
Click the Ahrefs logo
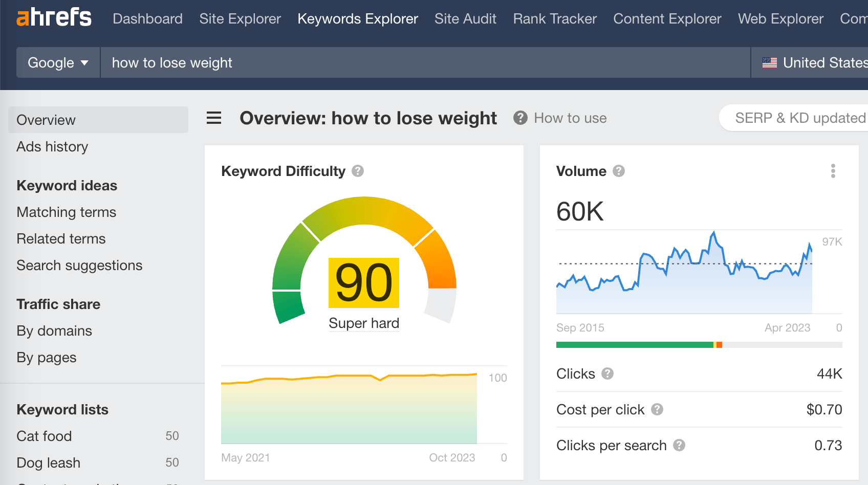(54, 17)
